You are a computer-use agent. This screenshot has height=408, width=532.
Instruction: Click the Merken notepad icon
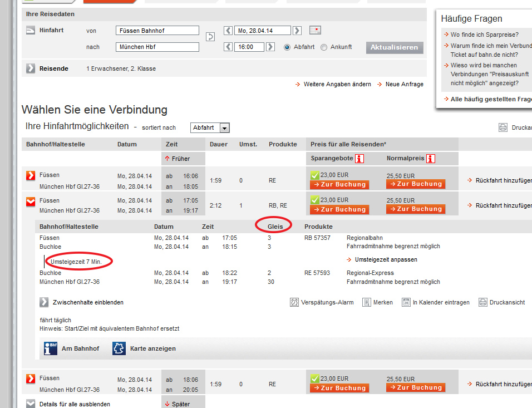(x=366, y=302)
